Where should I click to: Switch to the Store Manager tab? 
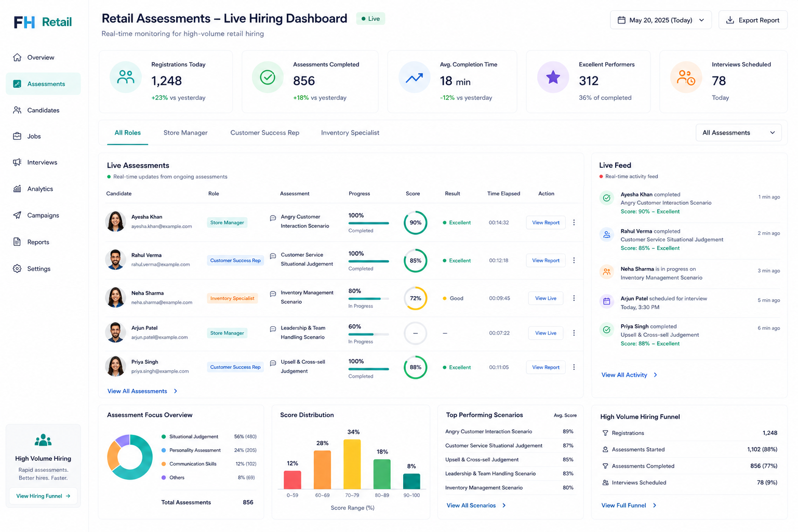[185, 132]
